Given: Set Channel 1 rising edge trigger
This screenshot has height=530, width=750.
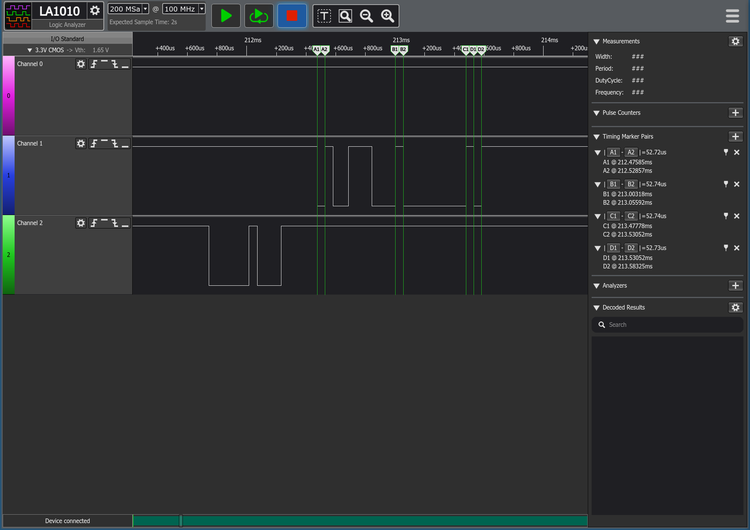Looking at the screenshot, I should [94, 143].
